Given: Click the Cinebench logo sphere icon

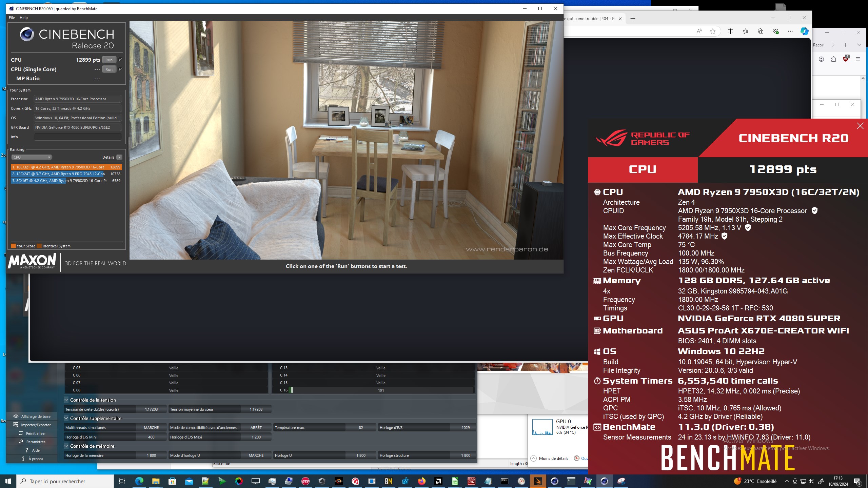Looking at the screenshot, I should pos(27,34).
